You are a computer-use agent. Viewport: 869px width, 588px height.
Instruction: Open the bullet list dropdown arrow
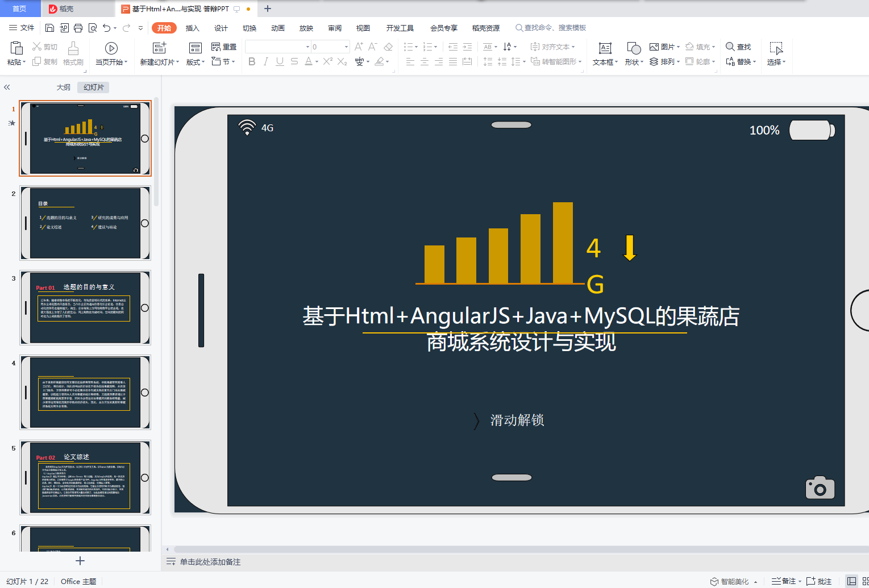[417, 47]
